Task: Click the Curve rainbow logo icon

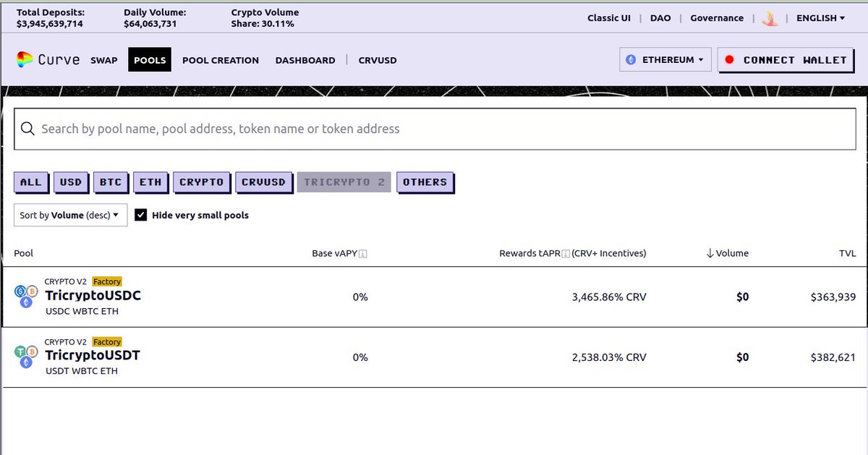Action: [25, 60]
